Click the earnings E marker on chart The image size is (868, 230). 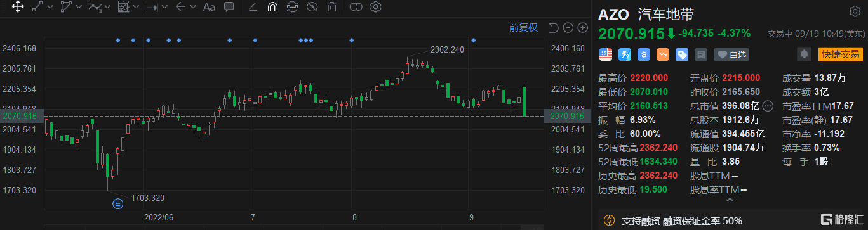117,203
